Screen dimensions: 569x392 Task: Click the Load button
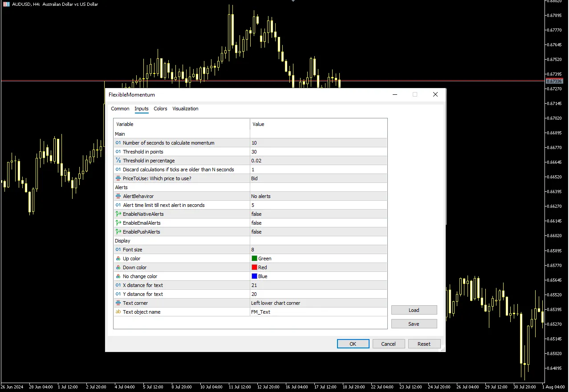point(414,310)
